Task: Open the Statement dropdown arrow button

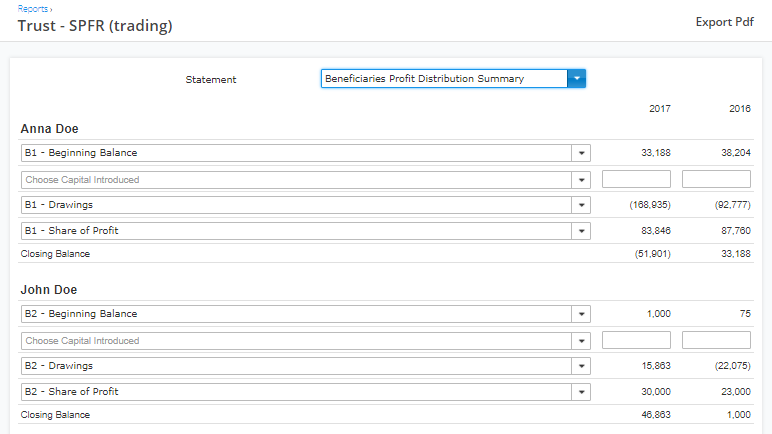Action: tap(577, 79)
